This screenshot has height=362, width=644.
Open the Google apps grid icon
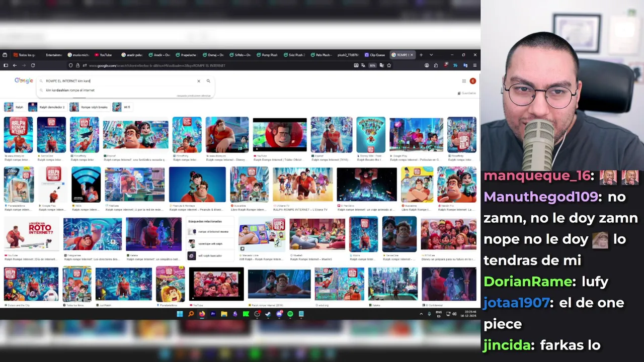pos(464,81)
